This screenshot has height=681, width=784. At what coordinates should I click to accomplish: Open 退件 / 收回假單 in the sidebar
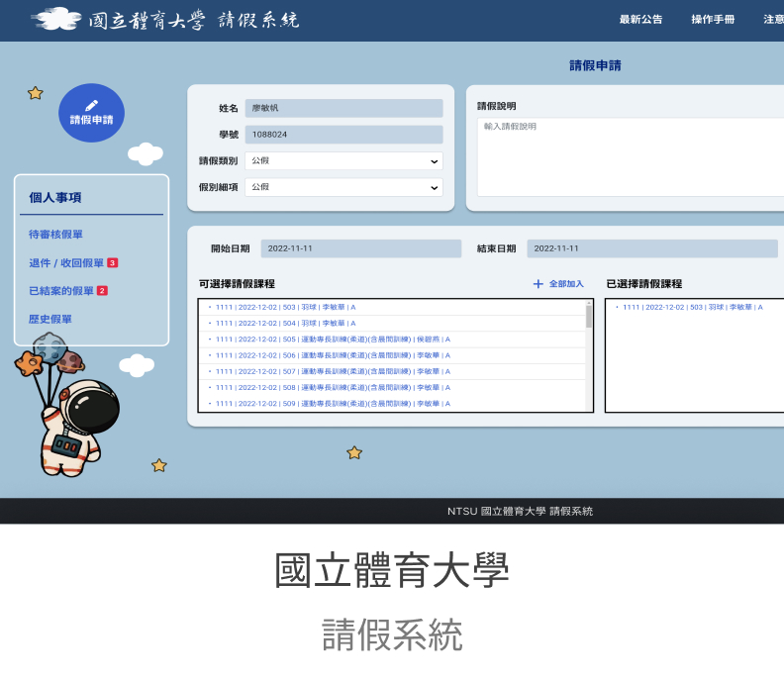point(66,263)
